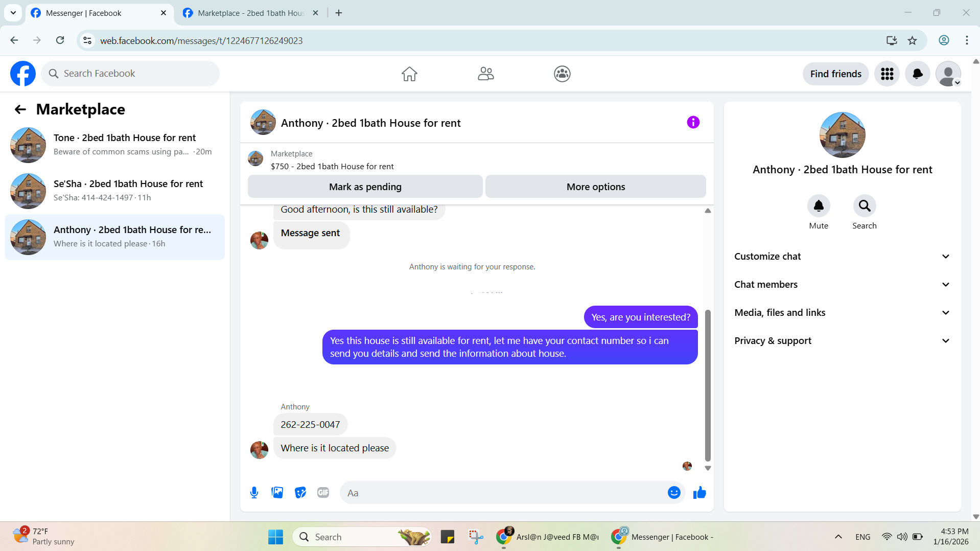Close the Messenger browser tab
The height and width of the screenshot is (551, 980).
click(164, 13)
